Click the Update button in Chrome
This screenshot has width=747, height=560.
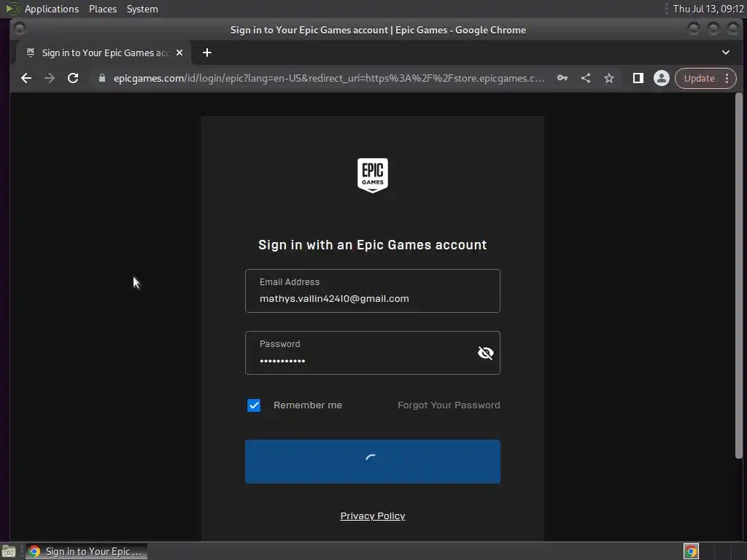(x=699, y=78)
